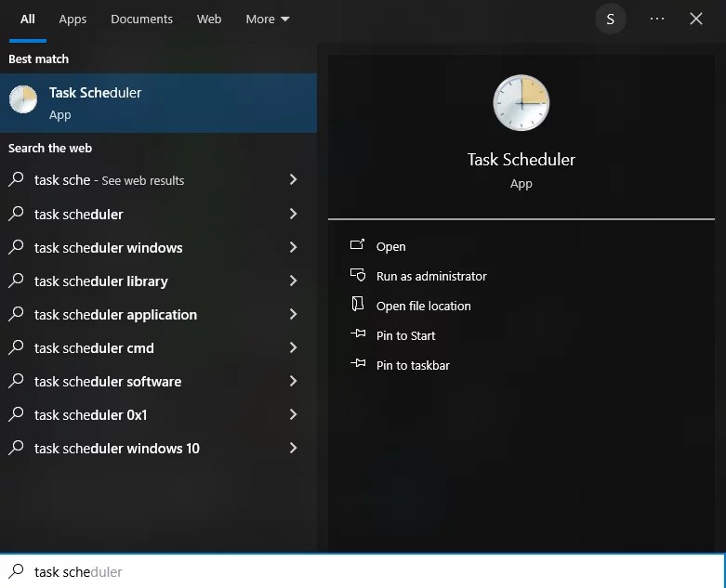The height and width of the screenshot is (588, 726).
Task: Select 'task scheduler library' suggestion text
Action: coord(101,281)
